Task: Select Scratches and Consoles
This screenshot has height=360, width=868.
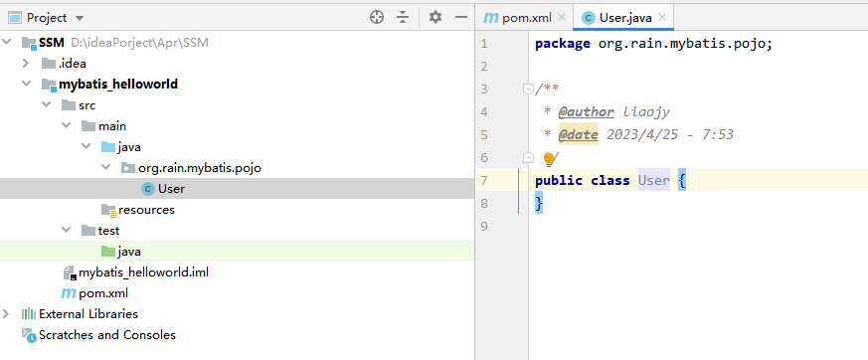Action: click(106, 335)
